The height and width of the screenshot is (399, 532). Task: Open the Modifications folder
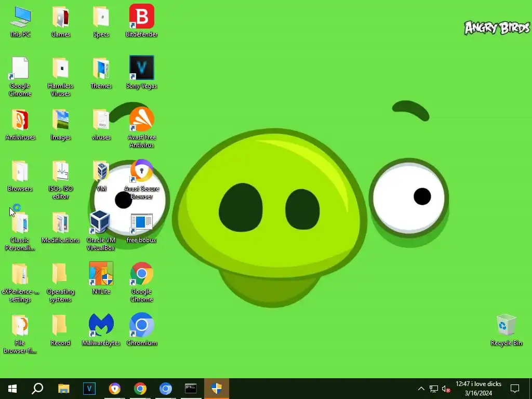(x=60, y=228)
